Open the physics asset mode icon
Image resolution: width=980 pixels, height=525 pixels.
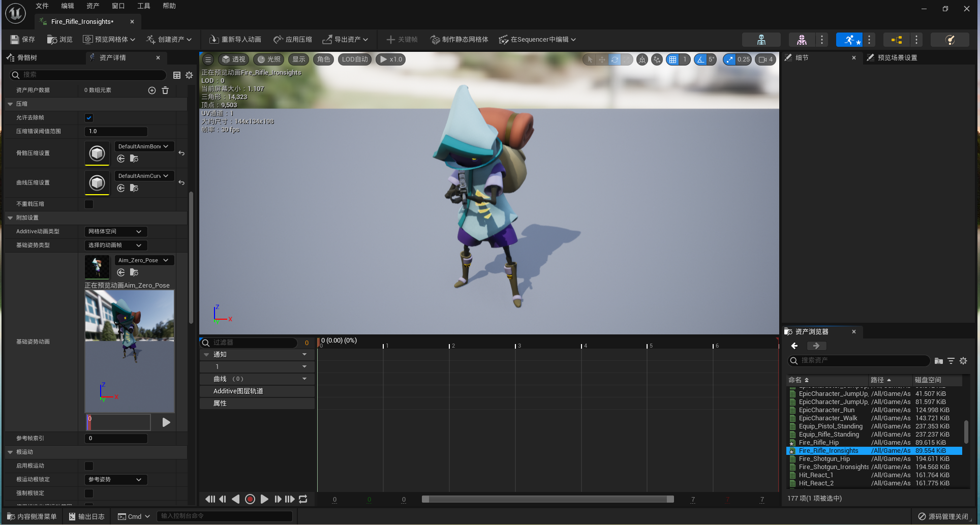950,40
